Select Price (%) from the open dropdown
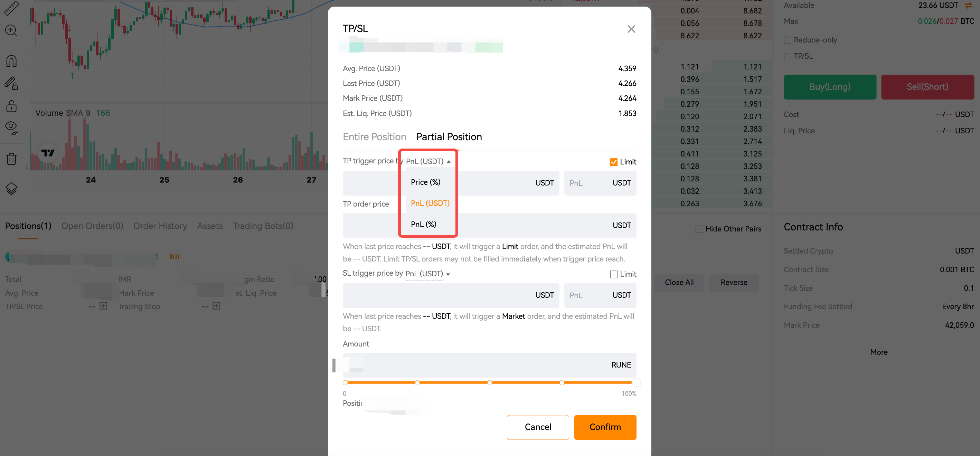The height and width of the screenshot is (456, 980). click(x=425, y=182)
